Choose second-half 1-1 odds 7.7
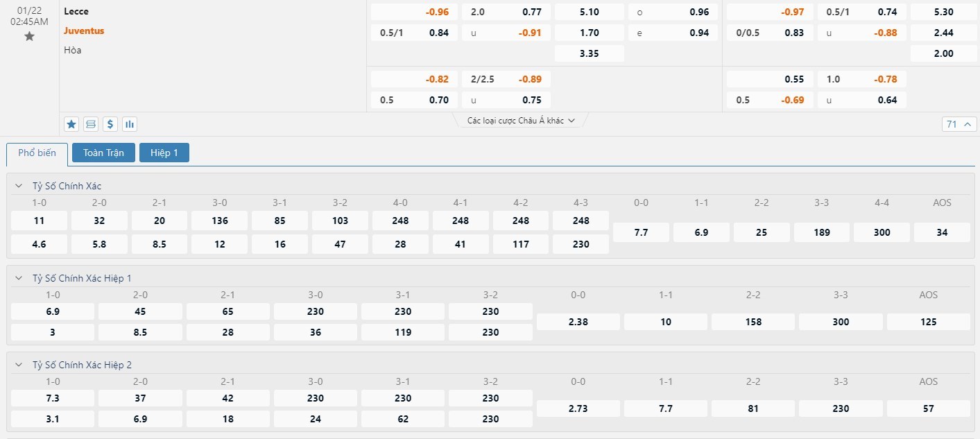This screenshot has width=980, height=439. point(666,408)
